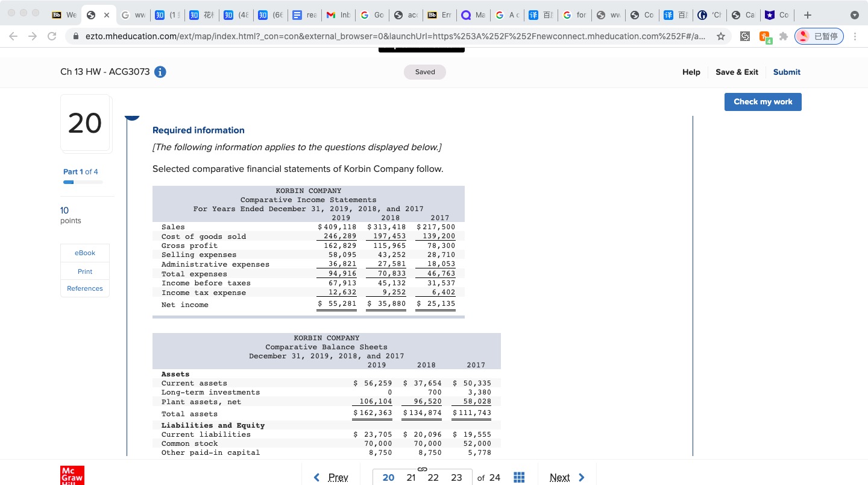The height and width of the screenshot is (485, 868).
Task: Switch to the 'Ca' tab
Action: point(743,14)
